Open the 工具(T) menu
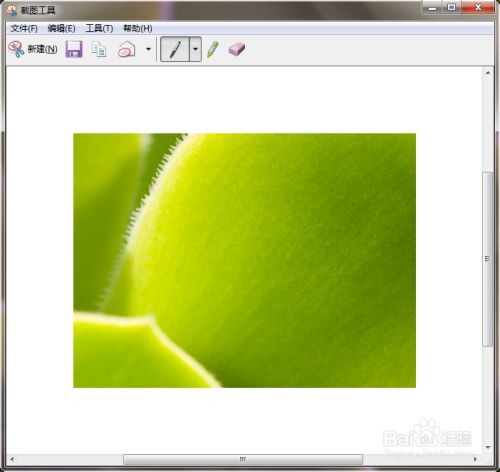This screenshot has height=472, width=500. (x=99, y=28)
